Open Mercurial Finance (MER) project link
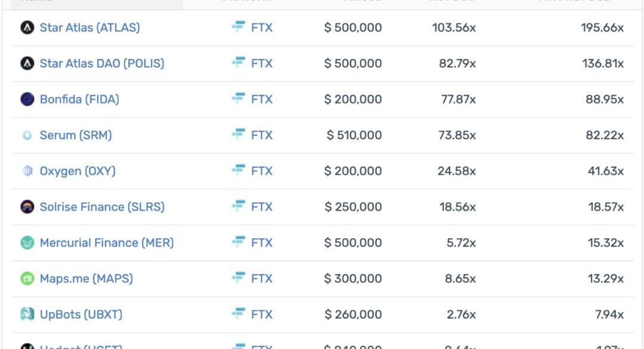644x349 pixels. (107, 242)
